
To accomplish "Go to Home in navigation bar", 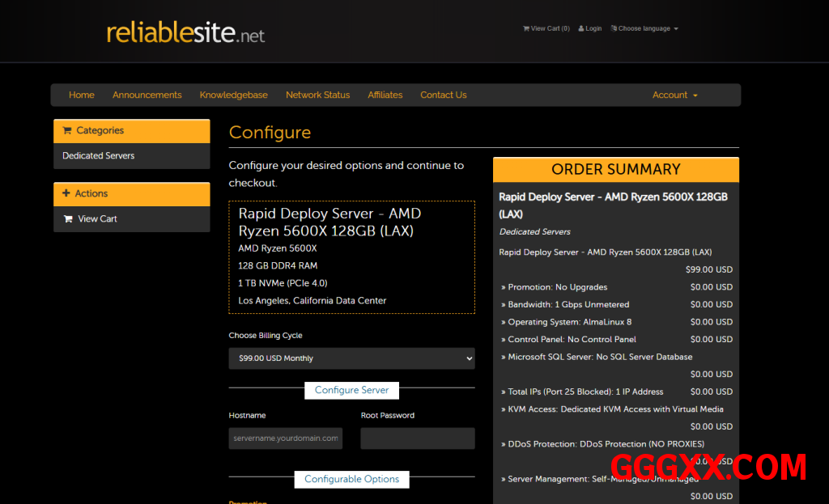I will tap(82, 95).
